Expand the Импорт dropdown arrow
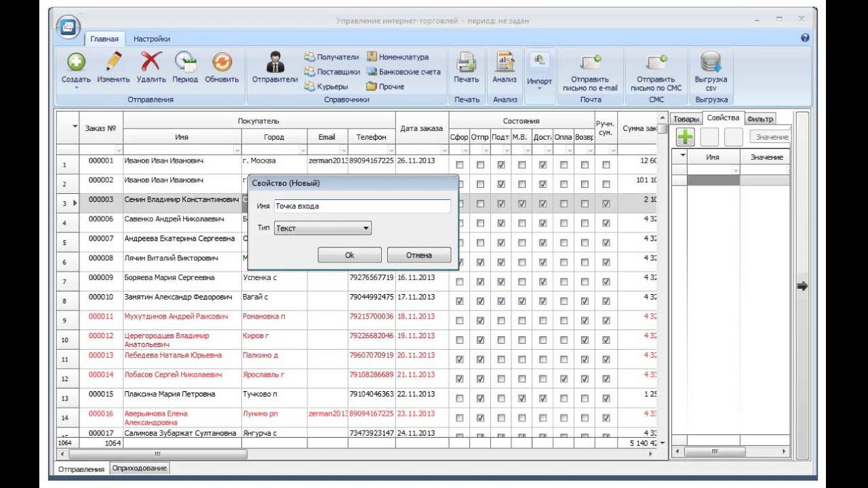Image resolution: width=868 pixels, height=488 pixels. (540, 89)
